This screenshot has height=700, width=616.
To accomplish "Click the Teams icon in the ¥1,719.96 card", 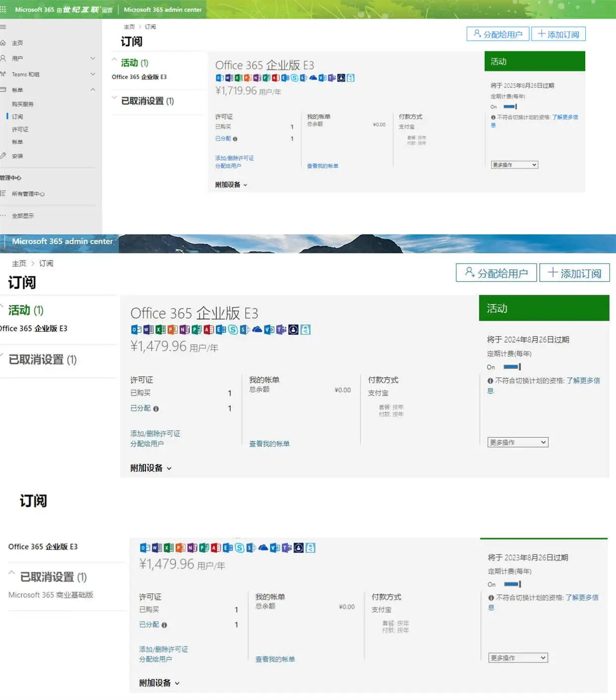I will (332, 78).
